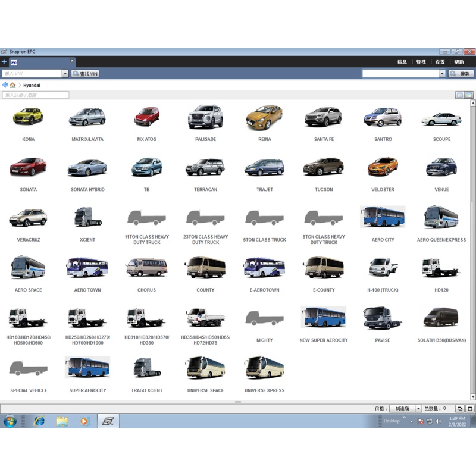Viewport: 476px width, 476px height.
Task: Open HD160/HD170/HD450/HD500/HD600 truck series
Action: coord(28,318)
